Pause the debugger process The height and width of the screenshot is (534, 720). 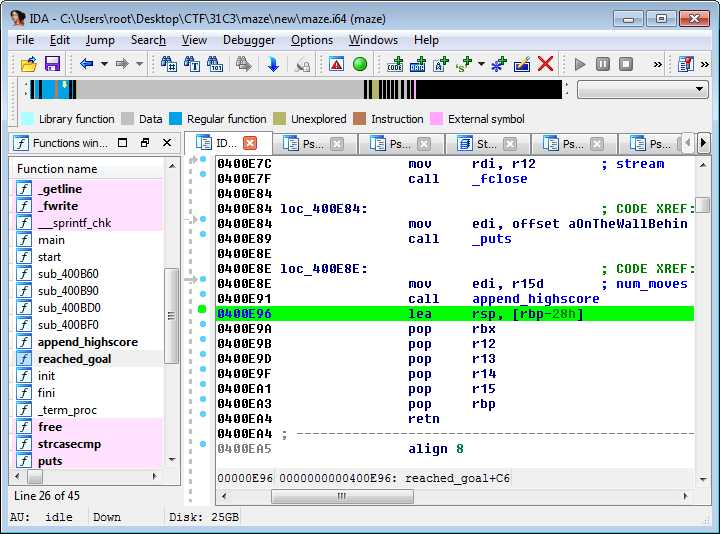[603, 64]
